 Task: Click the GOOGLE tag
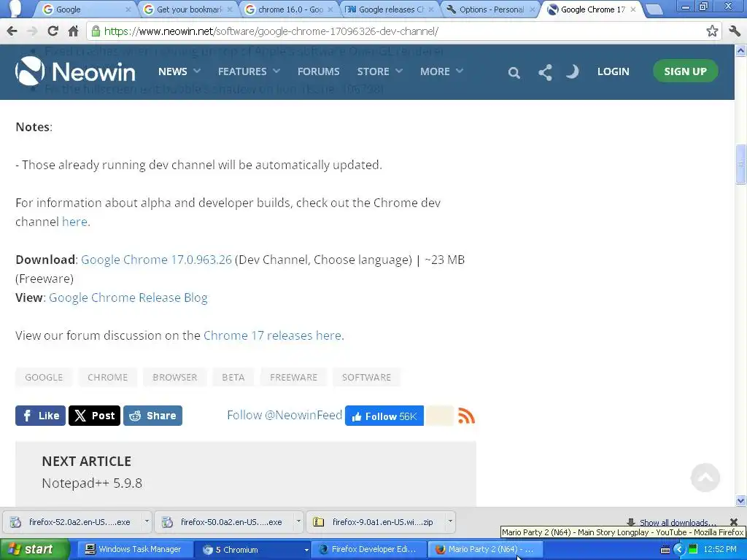coord(44,378)
